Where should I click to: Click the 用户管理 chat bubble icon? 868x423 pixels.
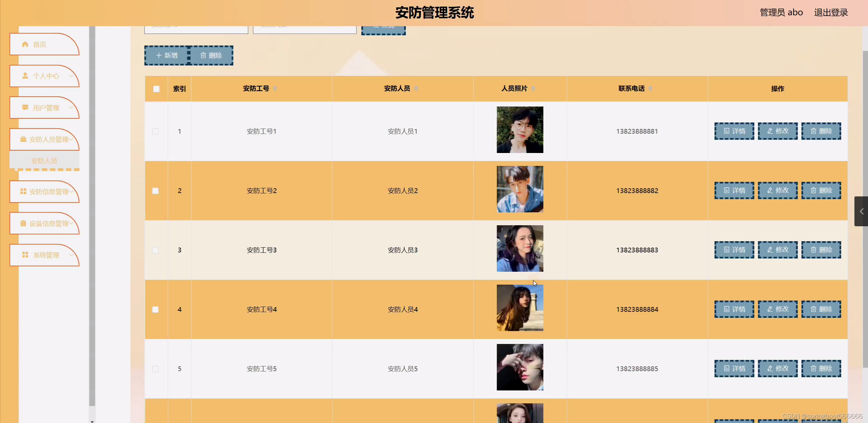(x=25, y=108)
